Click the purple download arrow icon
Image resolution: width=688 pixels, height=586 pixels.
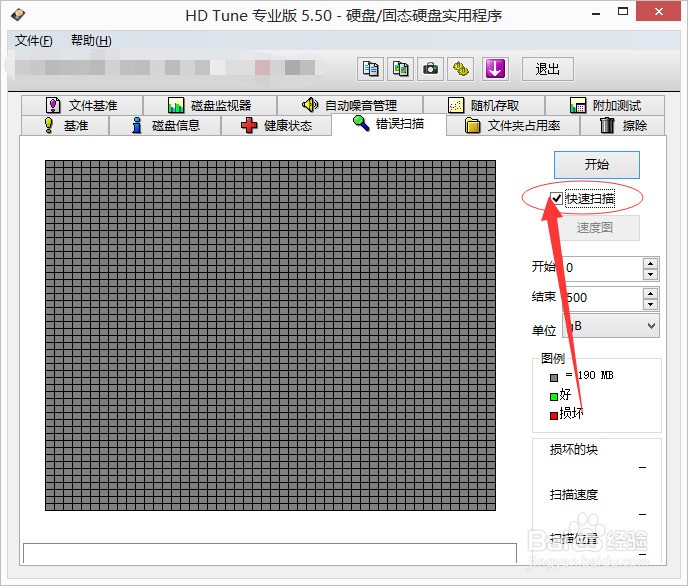coord(495,69)
